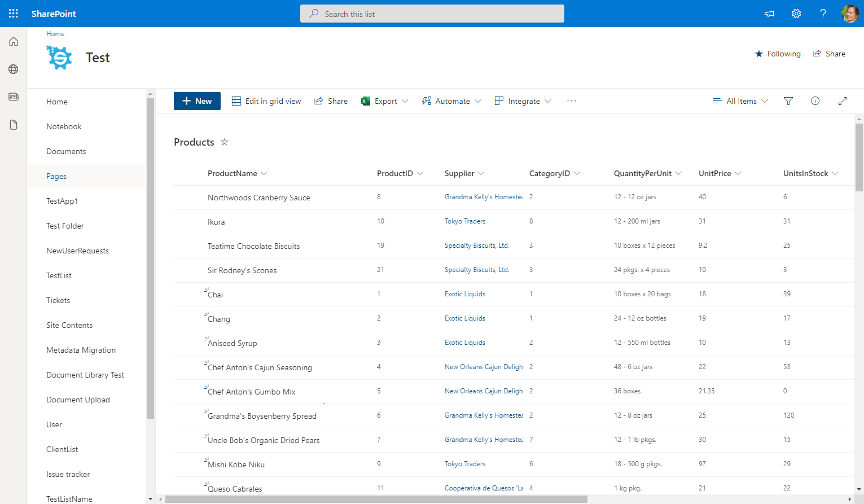Click the ellipsis more commands button

tap(572, 101)
